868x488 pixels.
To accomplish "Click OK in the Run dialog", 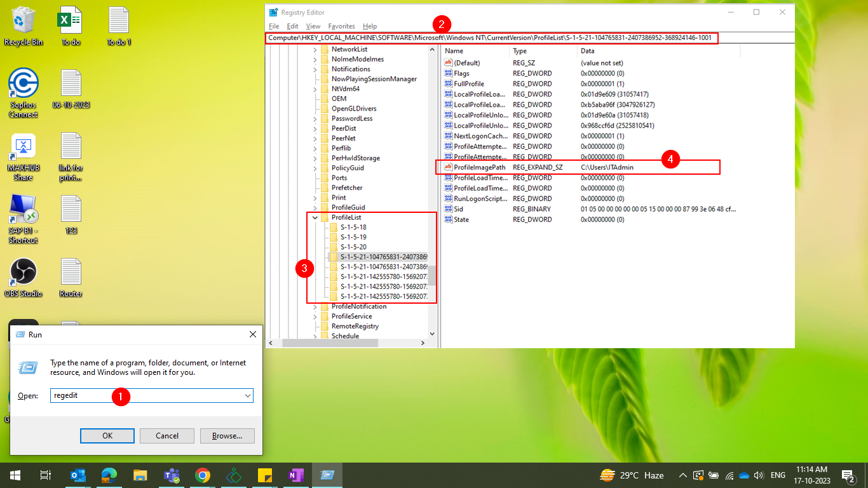I will tap(107, 436).
